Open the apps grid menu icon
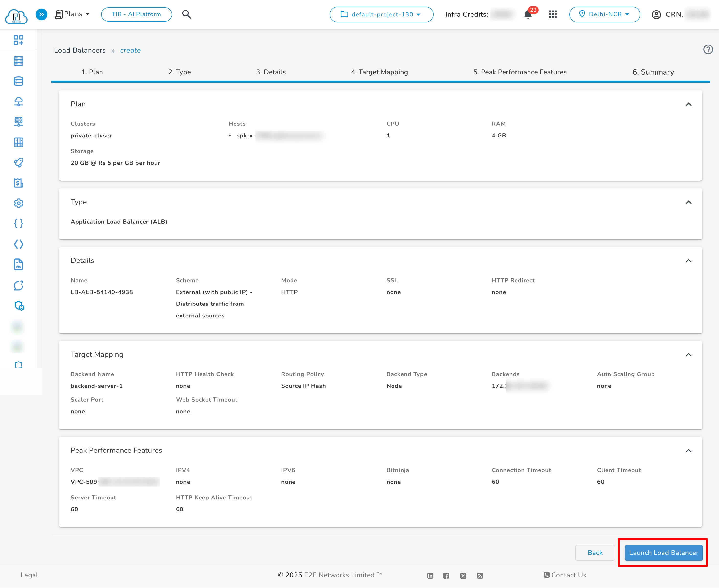Image resolution: width=719 pixels, height=588 pixels. [x=552, y=14]
